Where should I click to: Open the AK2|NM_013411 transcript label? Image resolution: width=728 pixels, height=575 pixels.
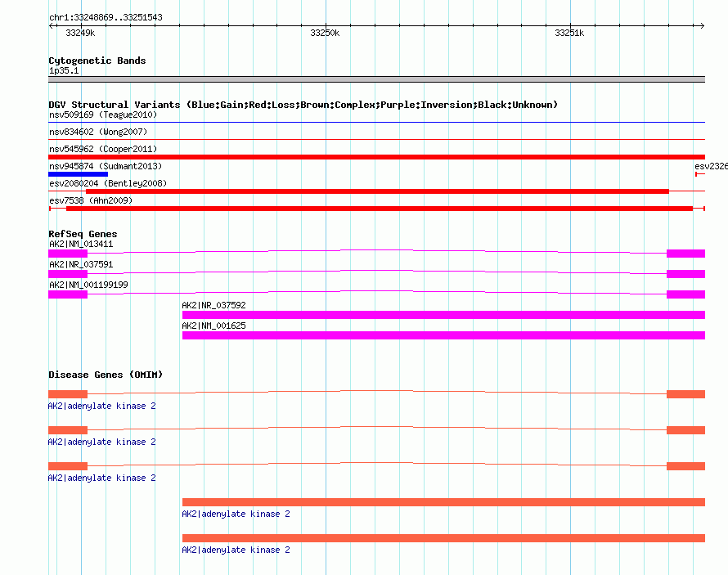[81, 244]
